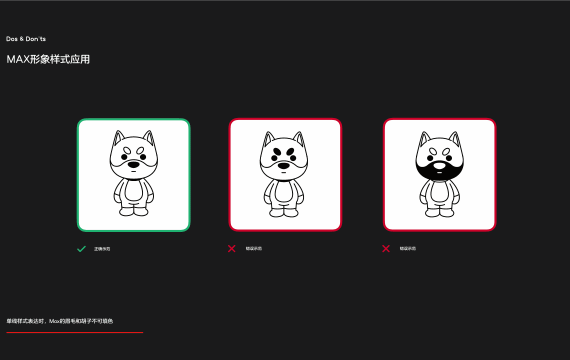Screen dimensions: 570x360
Task: Select the red-bordered card with black beard
Action: (x=440, y=175)
